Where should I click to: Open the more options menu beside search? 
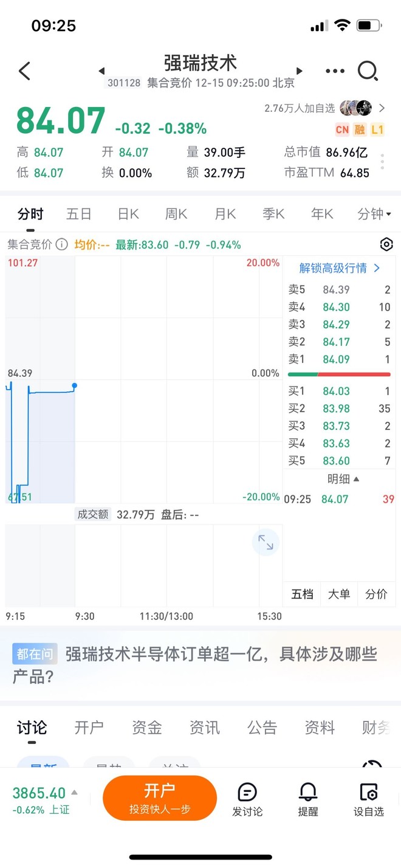[335, 71]
